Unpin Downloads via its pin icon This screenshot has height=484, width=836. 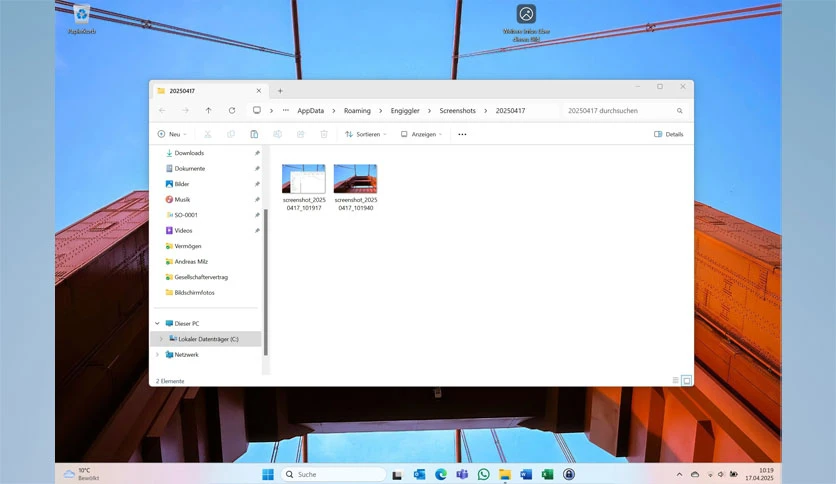coord(257,153)
